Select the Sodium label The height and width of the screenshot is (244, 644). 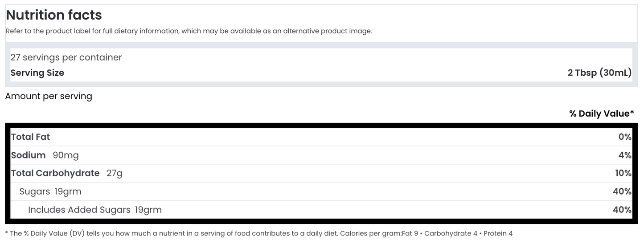coord(29,155)
